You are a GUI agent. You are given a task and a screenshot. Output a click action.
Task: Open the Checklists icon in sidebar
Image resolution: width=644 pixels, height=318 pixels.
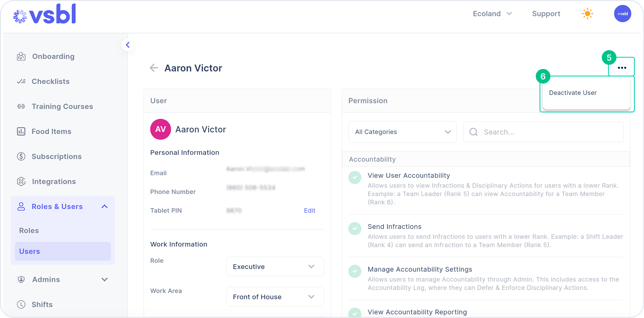point(21,81)
